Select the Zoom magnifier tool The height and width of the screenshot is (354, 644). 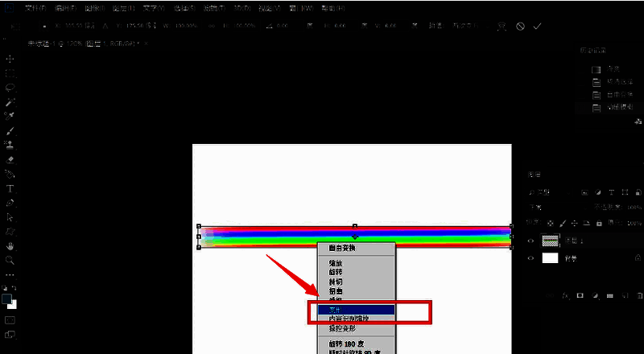pyautogui.click(x=10, y=260)
